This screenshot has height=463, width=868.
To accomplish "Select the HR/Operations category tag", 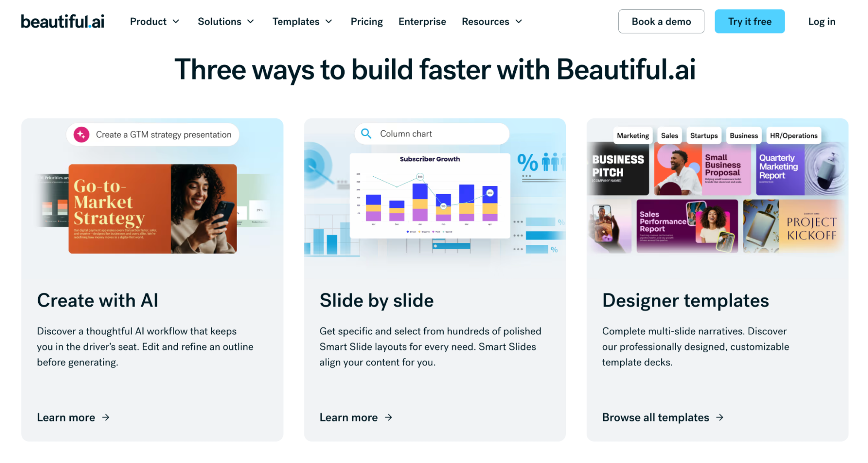I will 793,136.
